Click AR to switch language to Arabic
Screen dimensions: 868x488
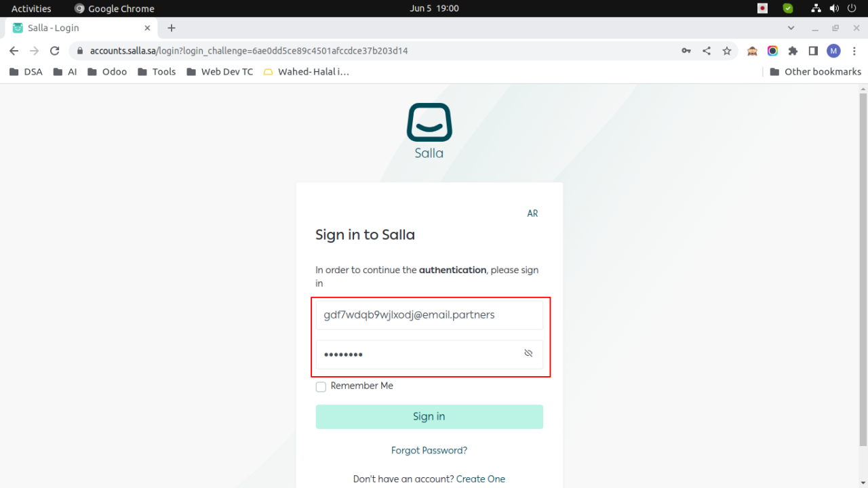pos(532,213)
